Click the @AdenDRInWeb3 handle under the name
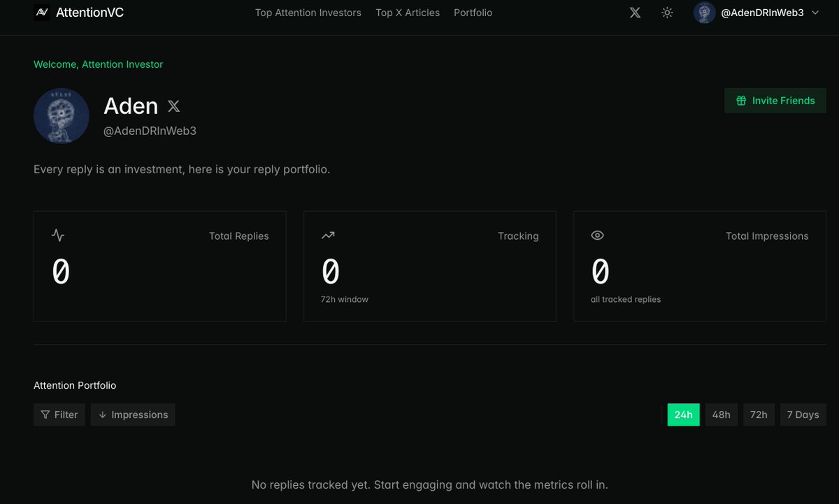 [x=150, y=131]
